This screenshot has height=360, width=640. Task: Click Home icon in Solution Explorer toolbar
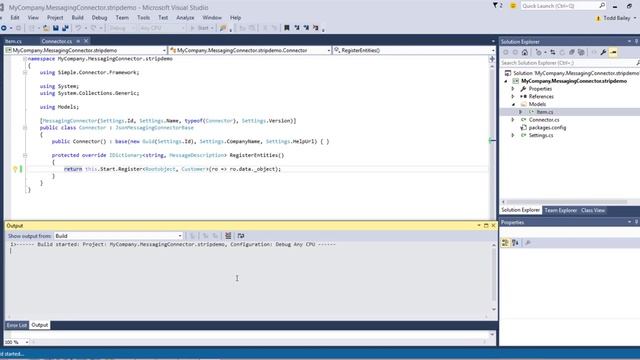tap(525, 52)
